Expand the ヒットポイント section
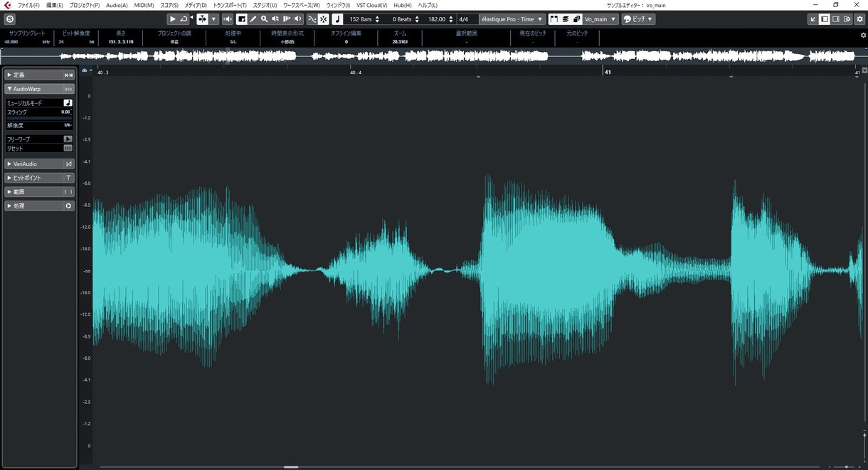 39,178
